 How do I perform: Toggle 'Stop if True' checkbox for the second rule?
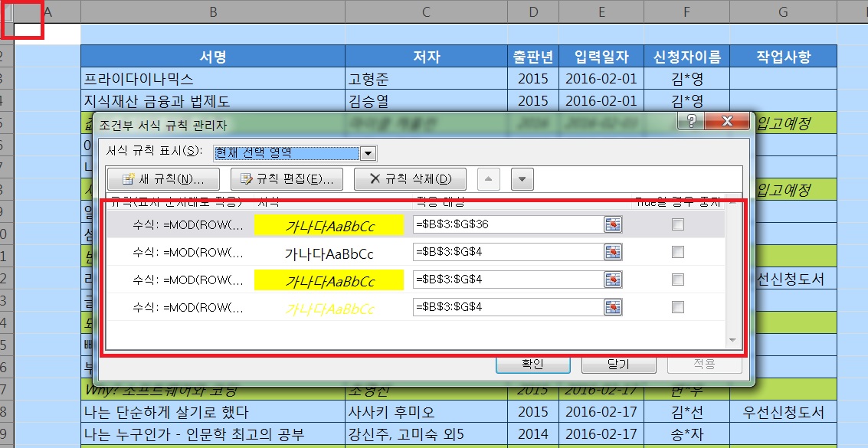click(x=677, y=252)
